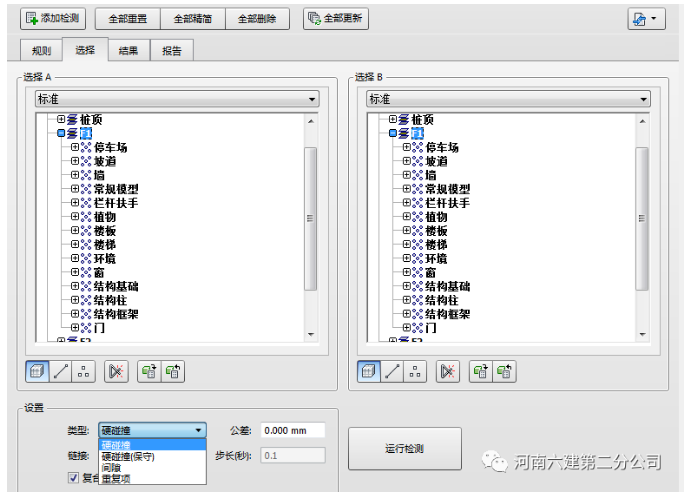Click scroll-up arrow of 选择 B tree

642,121
